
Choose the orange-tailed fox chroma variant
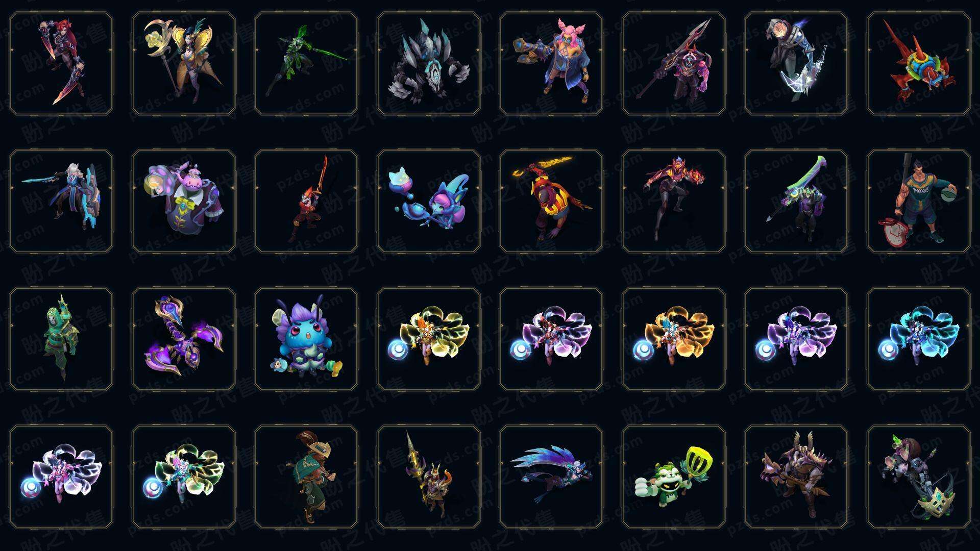(x=674, y=339)
